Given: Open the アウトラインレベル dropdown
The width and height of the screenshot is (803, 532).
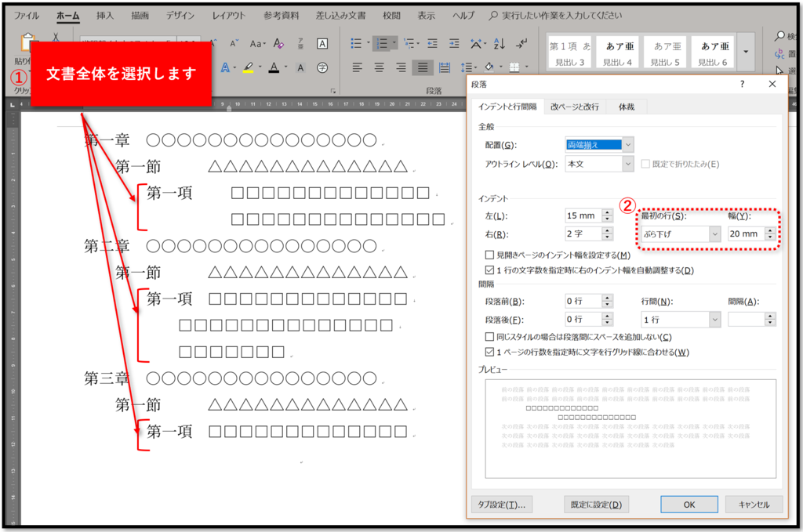Looking at the screenshot, I should 628,164.
